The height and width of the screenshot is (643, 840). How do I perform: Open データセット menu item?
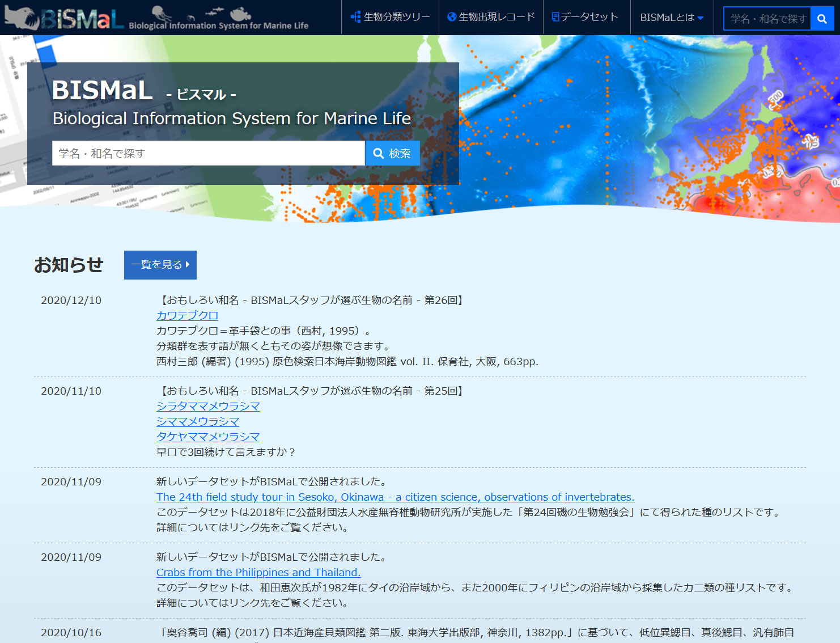[x=587, y=17]
